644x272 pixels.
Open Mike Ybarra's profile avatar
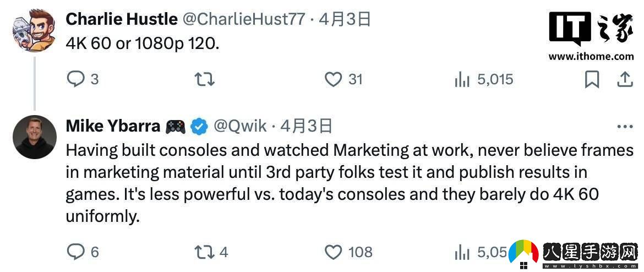pos(34,137)
